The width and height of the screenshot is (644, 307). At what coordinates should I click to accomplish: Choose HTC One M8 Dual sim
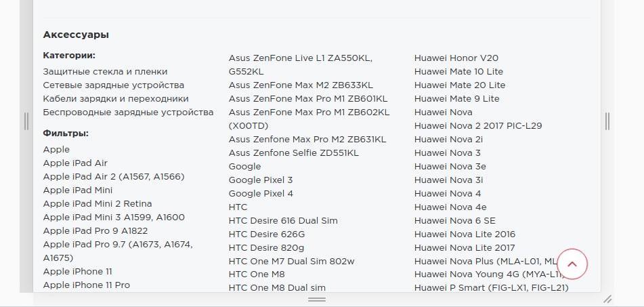coord(277,287)
